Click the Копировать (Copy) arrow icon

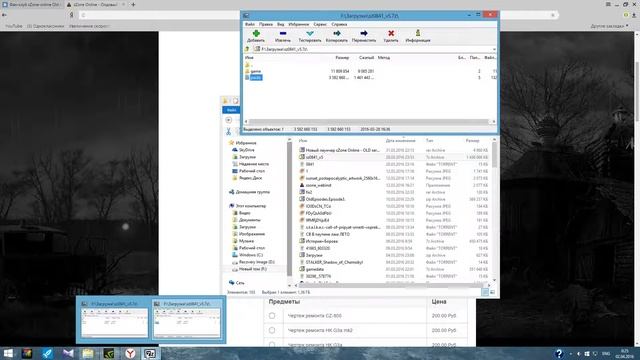coord(337,33)
